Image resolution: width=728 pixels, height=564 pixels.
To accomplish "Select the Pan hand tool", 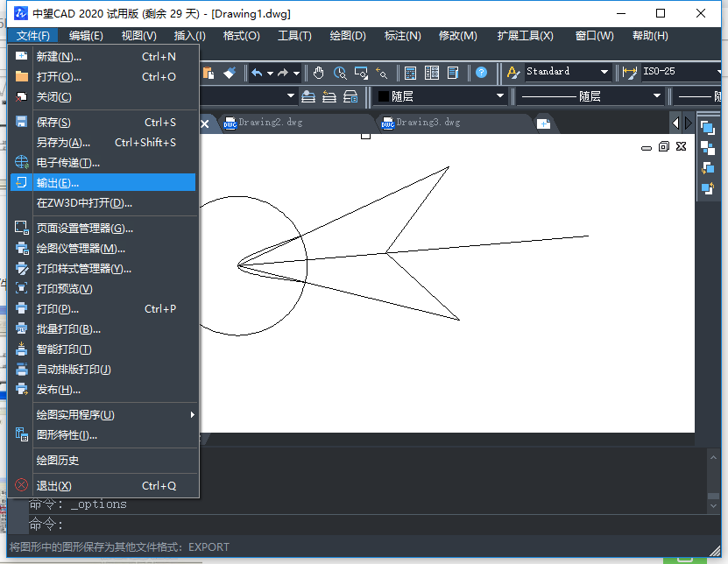I will [319, 73].
